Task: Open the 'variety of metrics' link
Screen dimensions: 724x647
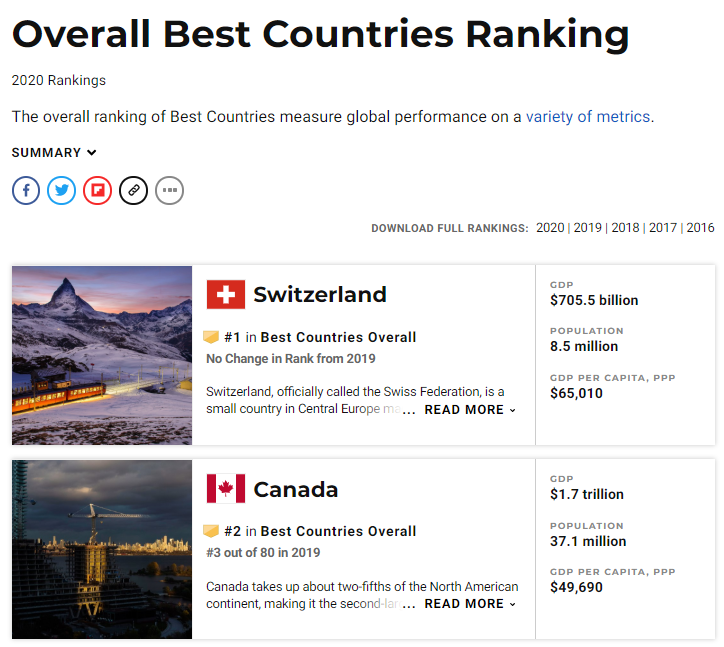Action: [x=588, y=116]
